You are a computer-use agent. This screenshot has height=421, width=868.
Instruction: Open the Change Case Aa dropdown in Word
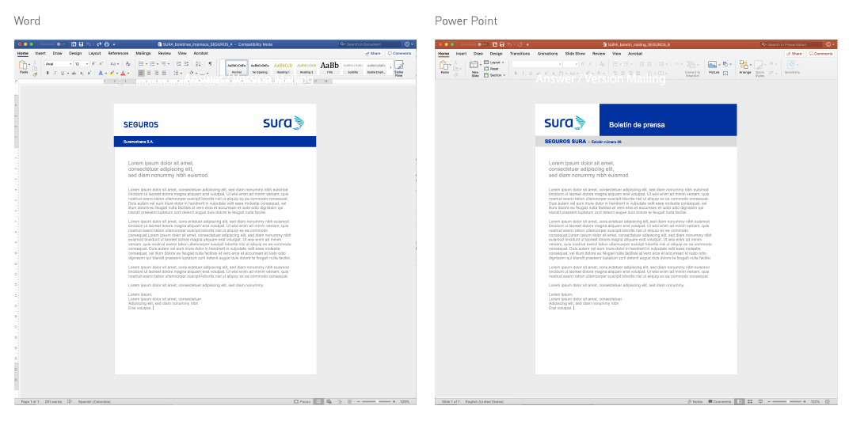pyautogui.click(x=115, y=63)
